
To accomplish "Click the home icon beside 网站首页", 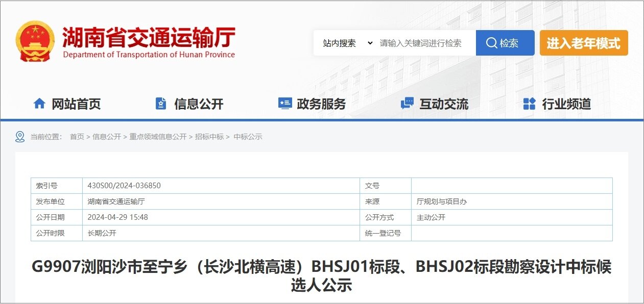I will [x=39, y=104].
